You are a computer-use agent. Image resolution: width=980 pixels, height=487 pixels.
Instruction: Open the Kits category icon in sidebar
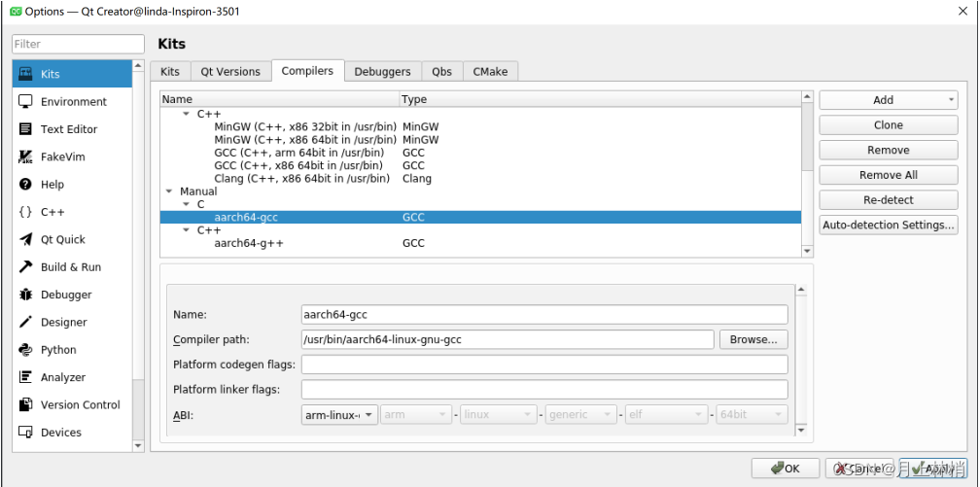click(x=25, y=74)
